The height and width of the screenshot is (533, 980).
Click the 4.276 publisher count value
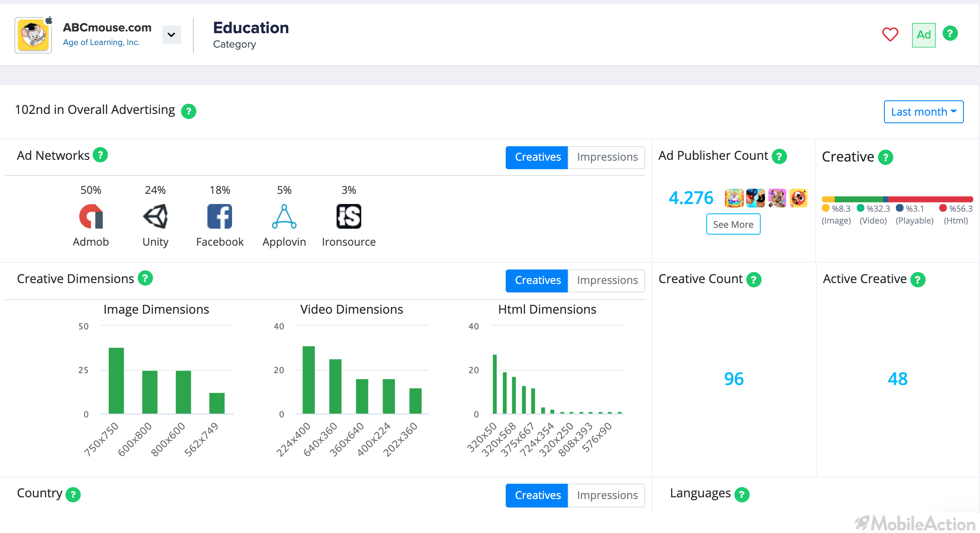coord(691,198)
